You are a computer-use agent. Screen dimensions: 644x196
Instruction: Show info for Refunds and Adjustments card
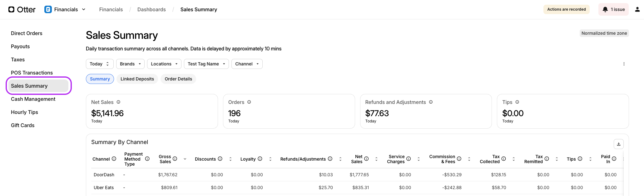point(431,102)
